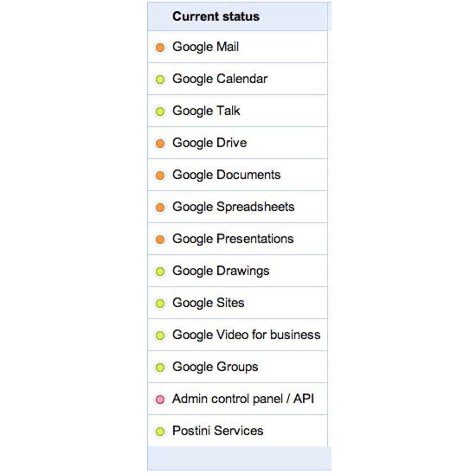The width and height of the screenshot is (476, 474).
Task: Click the status indicator for Google Documents
Action: point(160,175)
